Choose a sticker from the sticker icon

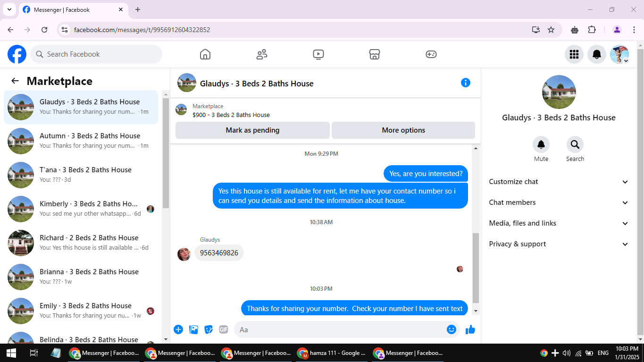click(x=209, y=329)
